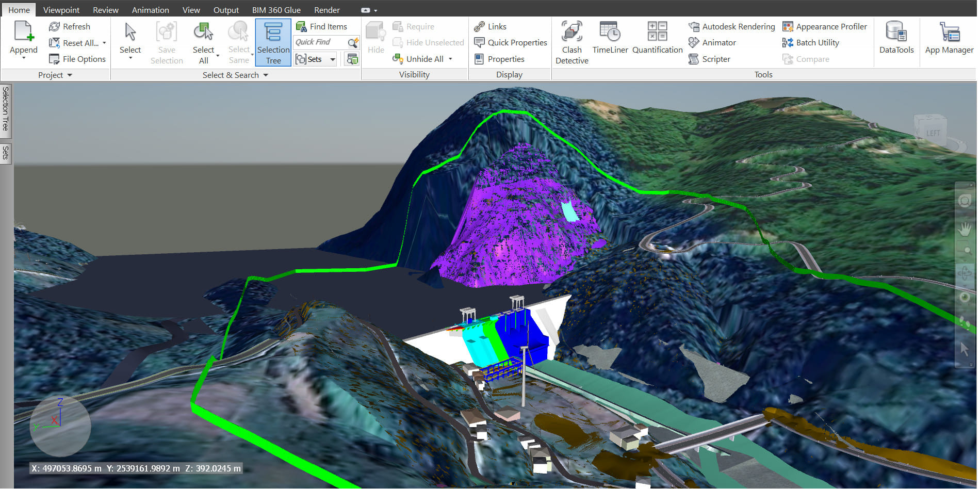Toggle the Selection Tree window
Image resolution: width=980 pixels, height=489 pixels.
pos(273,43)
